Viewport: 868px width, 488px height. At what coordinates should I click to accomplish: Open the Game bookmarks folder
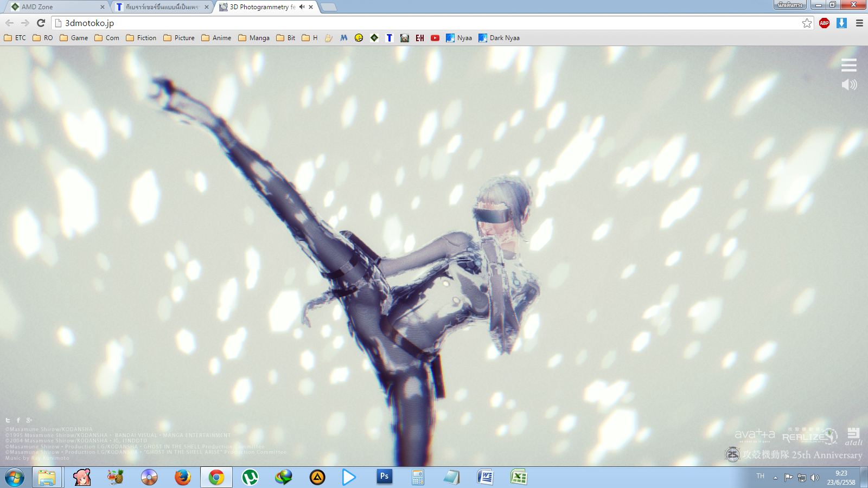coord(74,38)
